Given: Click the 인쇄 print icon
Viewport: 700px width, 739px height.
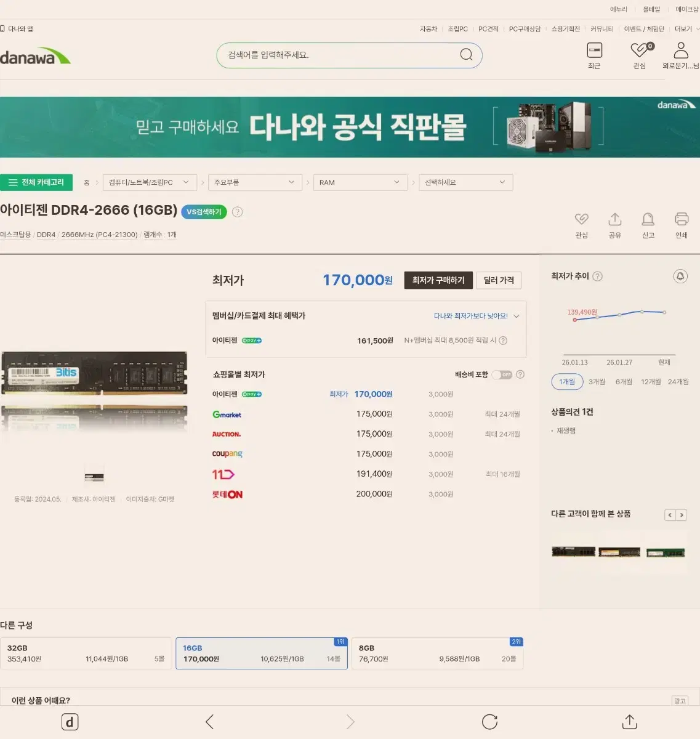Looking at the screenshot, I should (682, 219).
